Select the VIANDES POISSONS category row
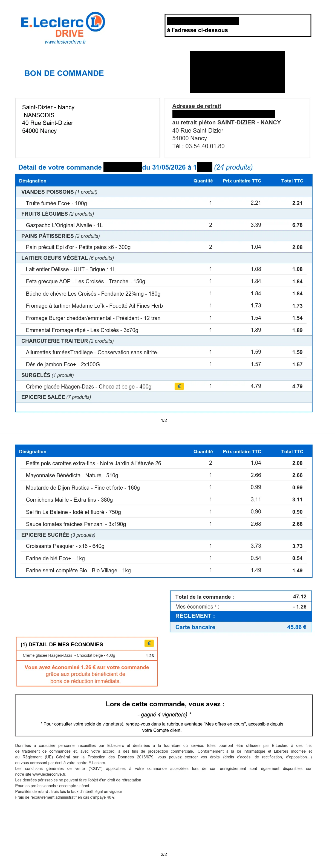The image size is (335, 868). pos(164,192)
